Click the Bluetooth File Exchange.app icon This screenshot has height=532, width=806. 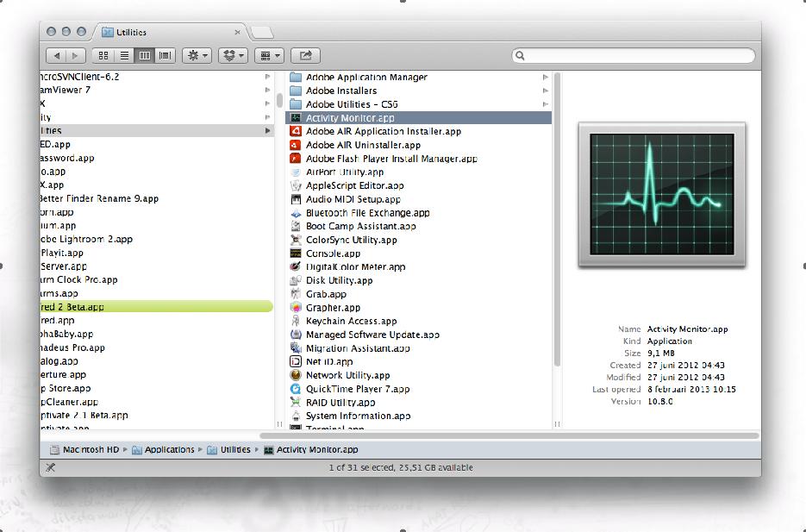[296, 213]
